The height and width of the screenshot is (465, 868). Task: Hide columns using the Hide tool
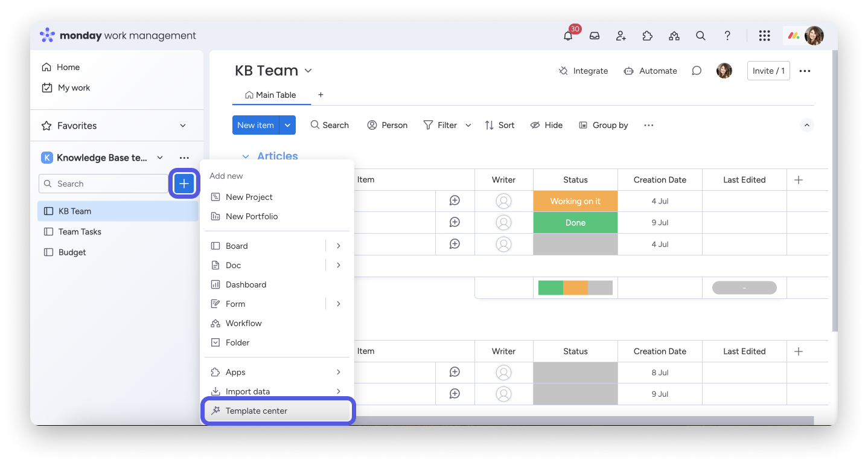[x=546, y=125]
